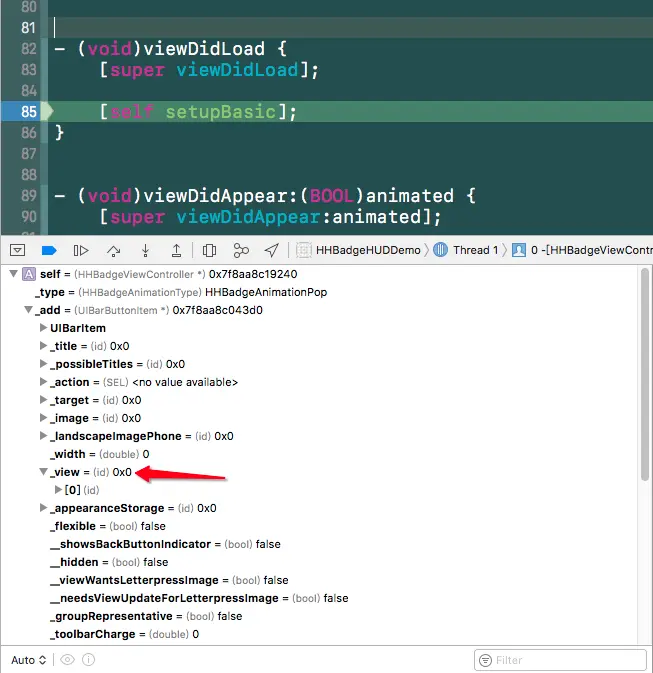Collapse the _view variable

[43, 472]
